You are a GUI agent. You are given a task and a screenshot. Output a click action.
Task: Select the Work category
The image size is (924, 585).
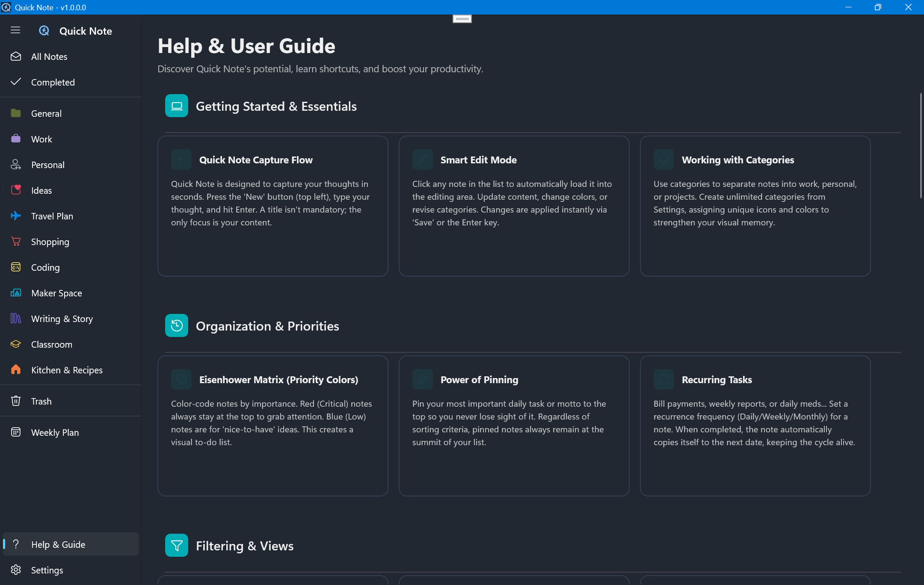[41, 139]
